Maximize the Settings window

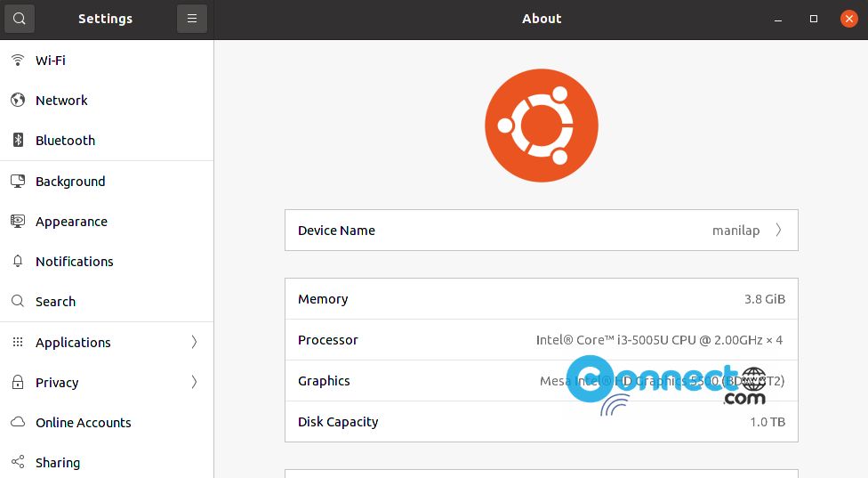[814, 19]
